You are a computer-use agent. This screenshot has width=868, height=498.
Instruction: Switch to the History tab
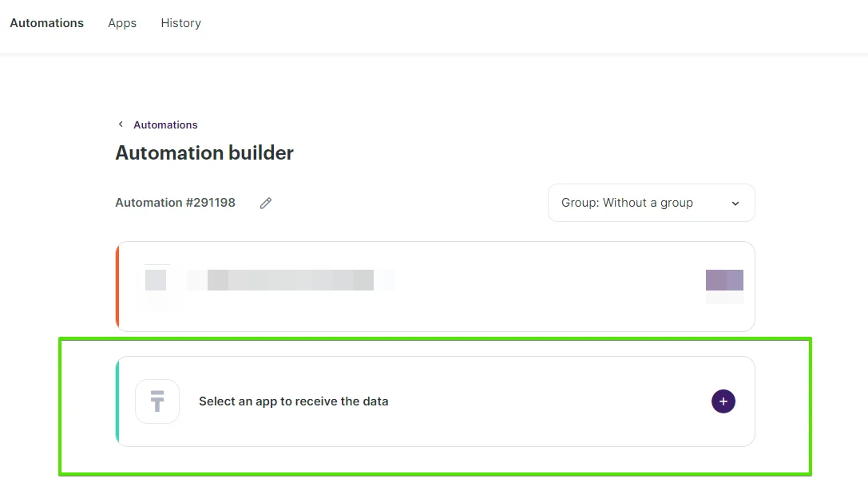180,23
